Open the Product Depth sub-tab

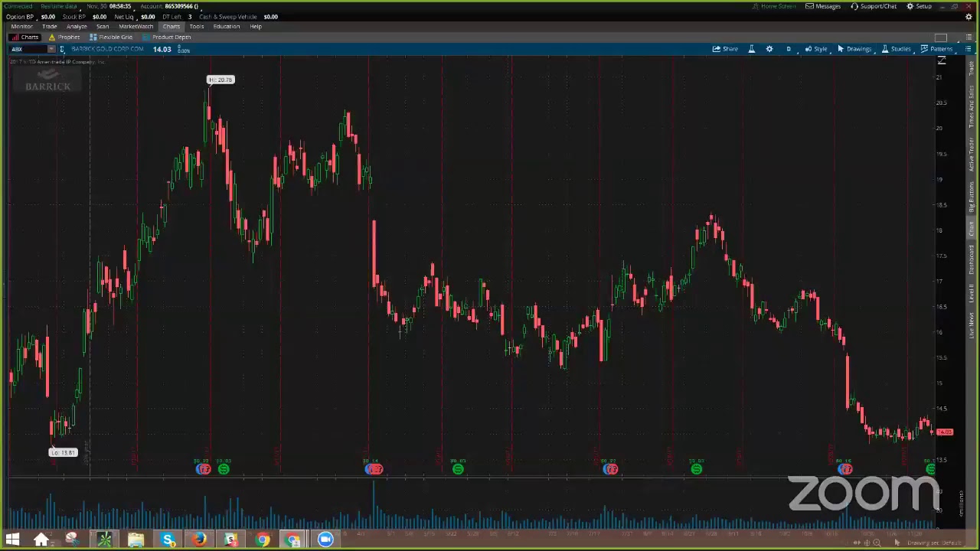pos(166,37)
